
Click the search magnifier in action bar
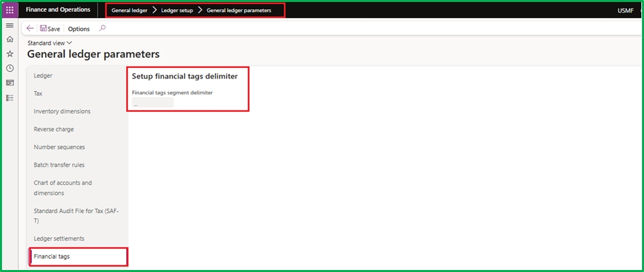pos(102,29)
